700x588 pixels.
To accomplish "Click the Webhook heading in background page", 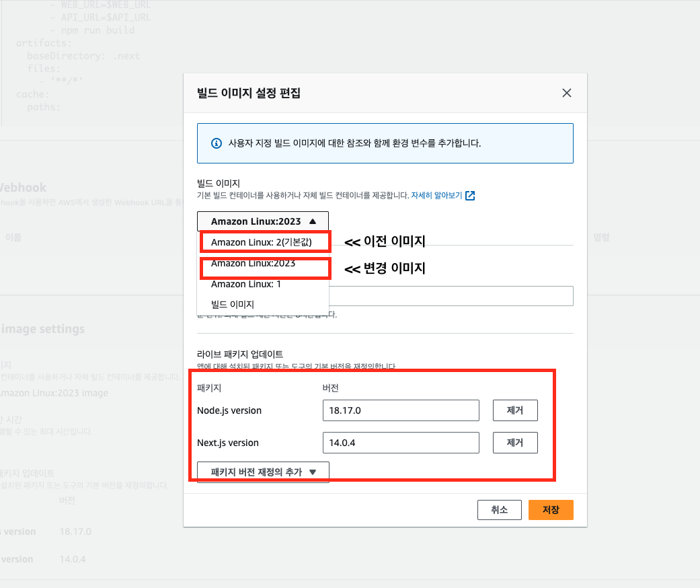I will [x=22, y=188].
